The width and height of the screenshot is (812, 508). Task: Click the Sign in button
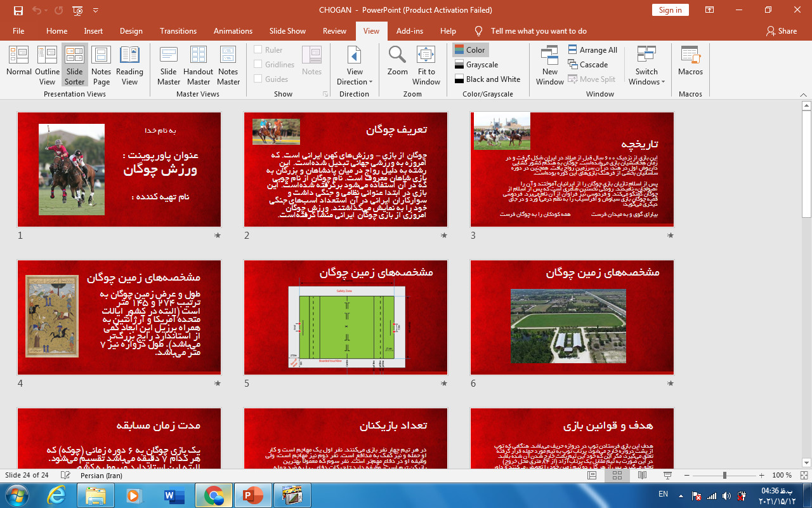click(x=670, y=10)
